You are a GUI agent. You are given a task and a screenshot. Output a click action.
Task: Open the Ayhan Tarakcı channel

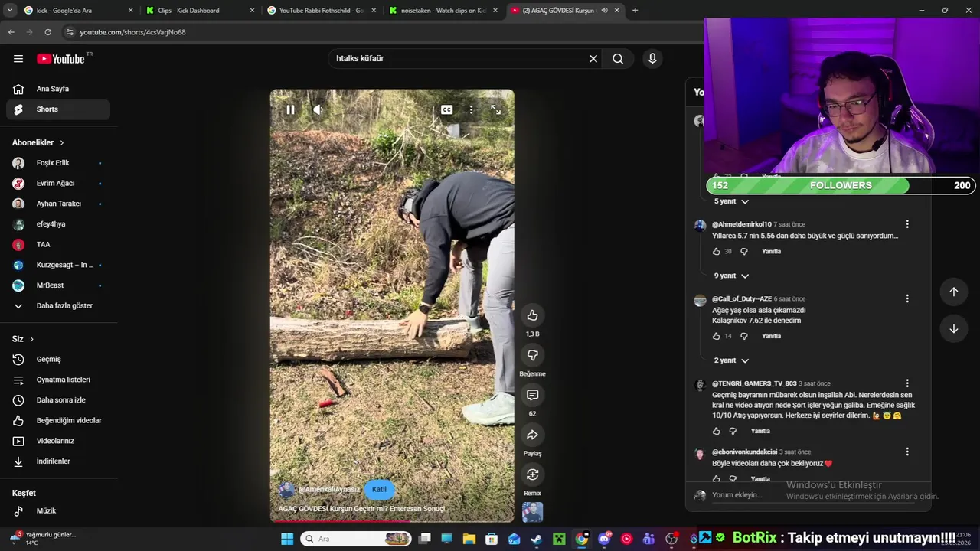(x=58, y=204)
